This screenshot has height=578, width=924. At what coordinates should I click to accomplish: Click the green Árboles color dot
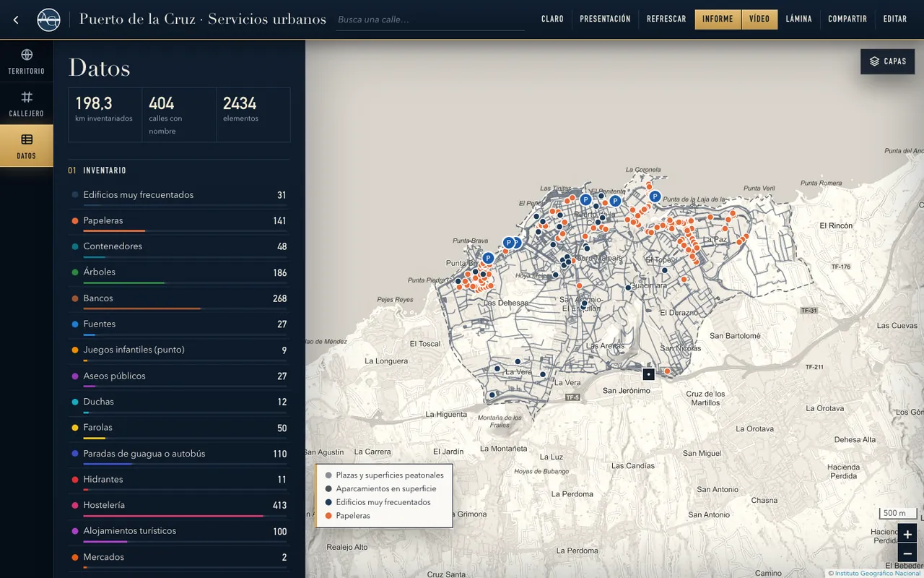click(x=75, y=272)
